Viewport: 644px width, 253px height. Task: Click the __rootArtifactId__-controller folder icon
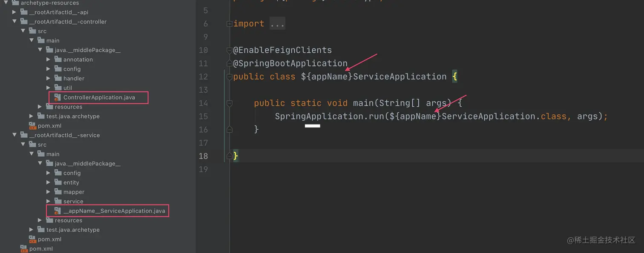24,21
